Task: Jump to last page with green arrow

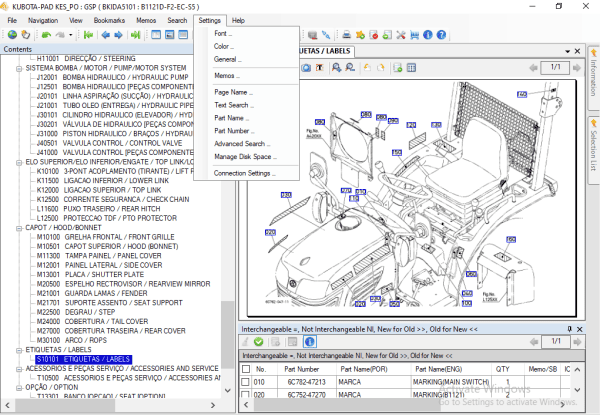Action: 135,35
